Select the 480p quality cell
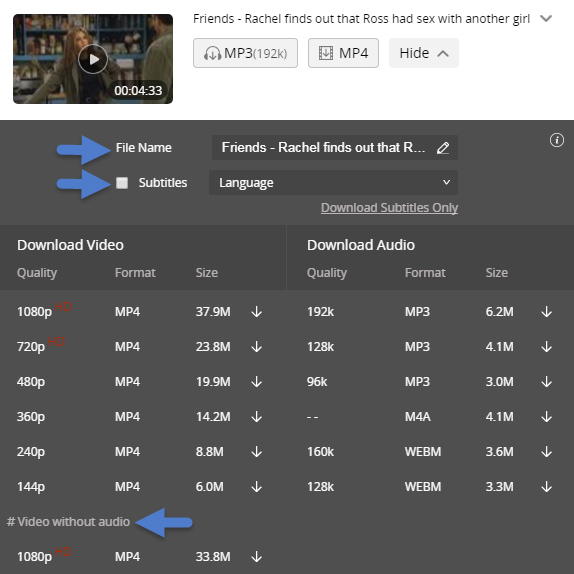This screenshot has height=574, width=574. pyautogui.click(x=31, y=382)
